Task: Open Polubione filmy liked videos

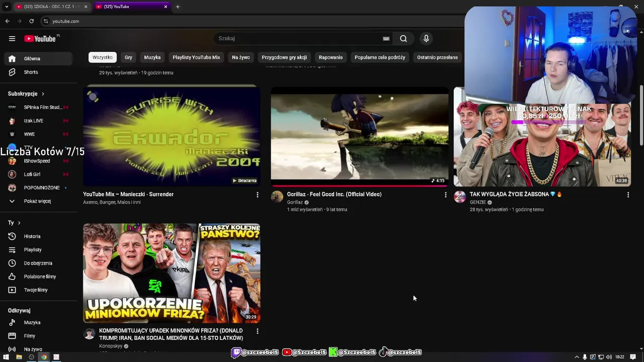Action: pos(39,277)
